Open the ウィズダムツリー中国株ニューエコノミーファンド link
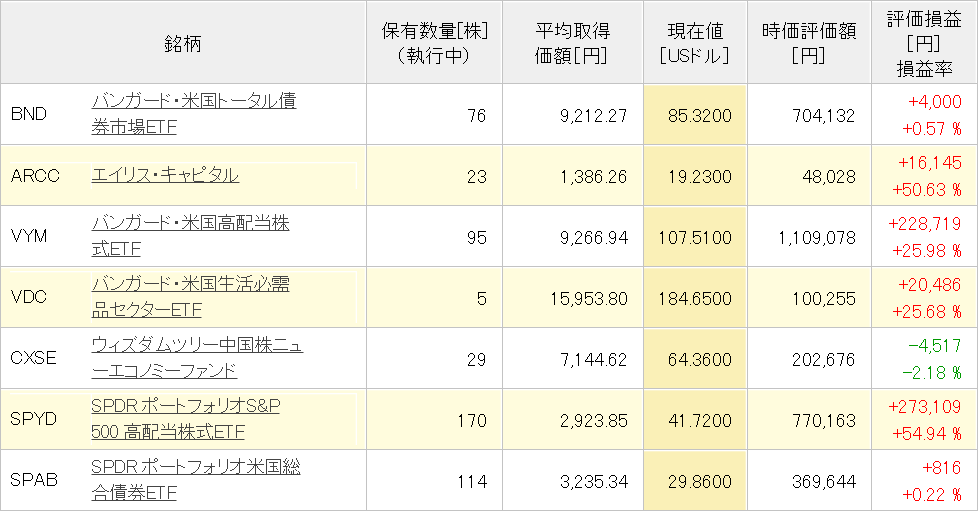 (196, 346)
